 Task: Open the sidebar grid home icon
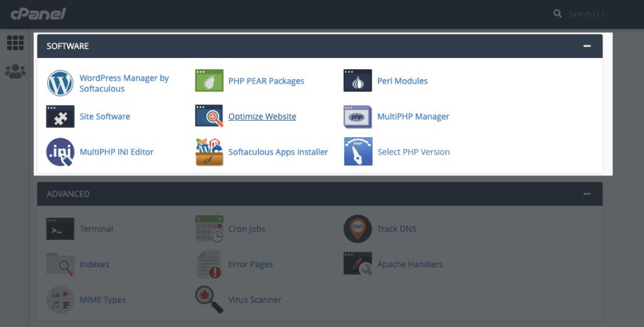click(x=15, y=43)
